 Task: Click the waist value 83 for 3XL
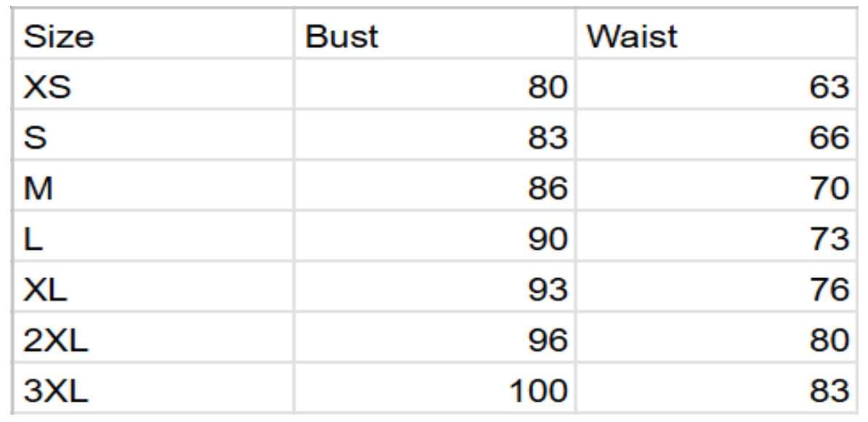pos(830,391)
